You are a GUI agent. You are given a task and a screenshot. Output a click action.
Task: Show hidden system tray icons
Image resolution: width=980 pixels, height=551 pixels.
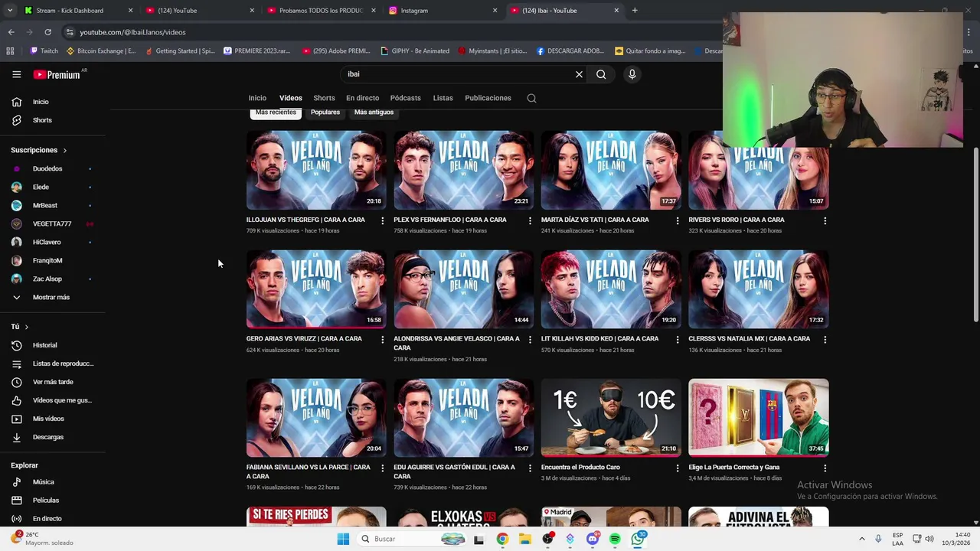point(861,539)
